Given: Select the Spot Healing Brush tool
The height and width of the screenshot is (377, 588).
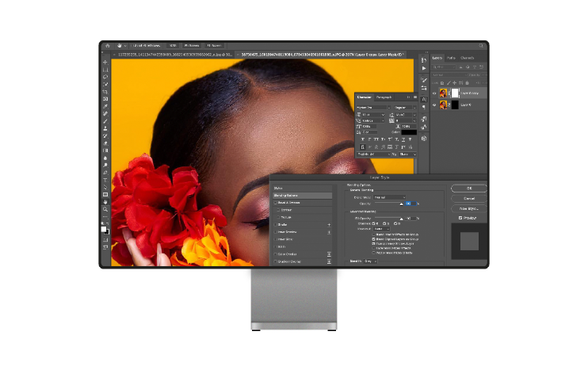Looking at the screenshot, I should pos(105,113).
